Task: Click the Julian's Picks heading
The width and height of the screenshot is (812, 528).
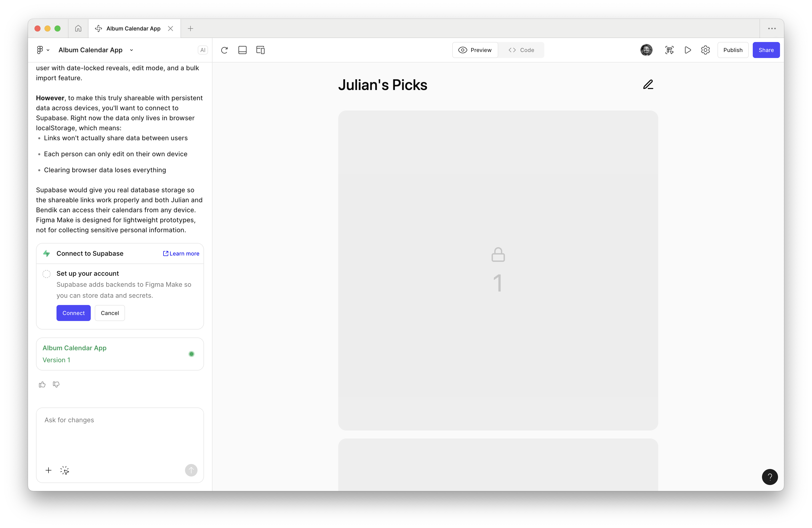Action: [x=382, y=84]
